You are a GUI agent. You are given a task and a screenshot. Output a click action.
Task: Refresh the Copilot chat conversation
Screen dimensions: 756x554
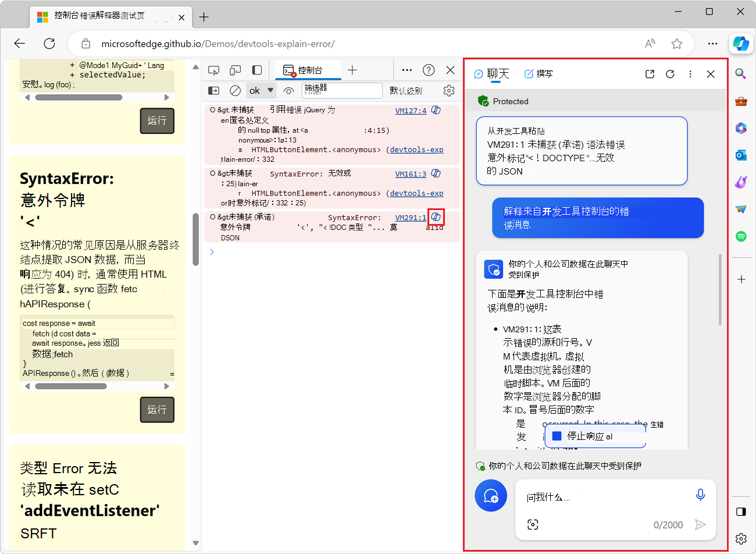(670, 74)
